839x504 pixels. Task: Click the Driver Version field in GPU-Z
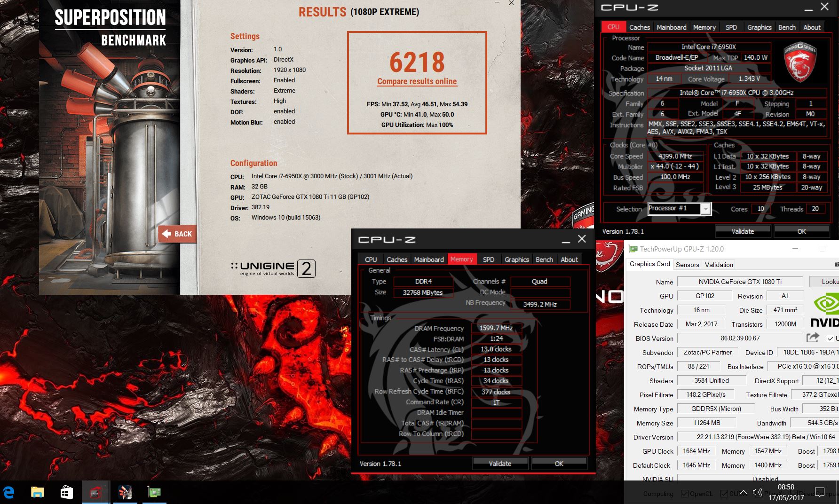(758, 437)
